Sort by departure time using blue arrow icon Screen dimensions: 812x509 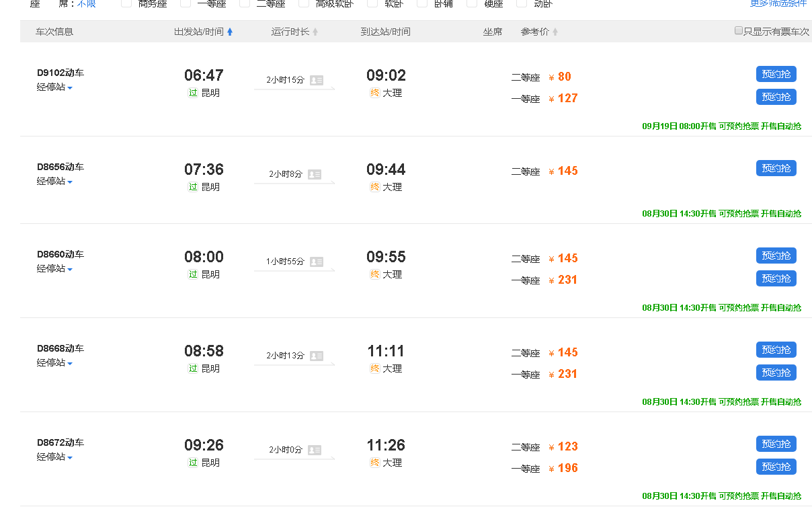click(x=230, y=32)
